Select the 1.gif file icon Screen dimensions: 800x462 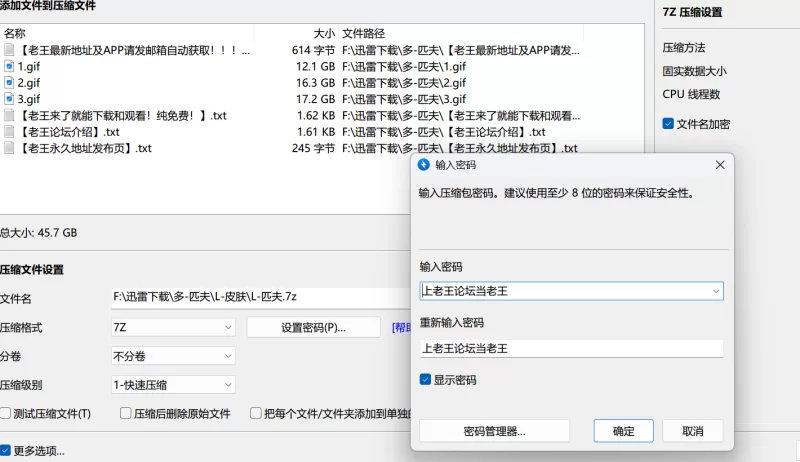9,66
